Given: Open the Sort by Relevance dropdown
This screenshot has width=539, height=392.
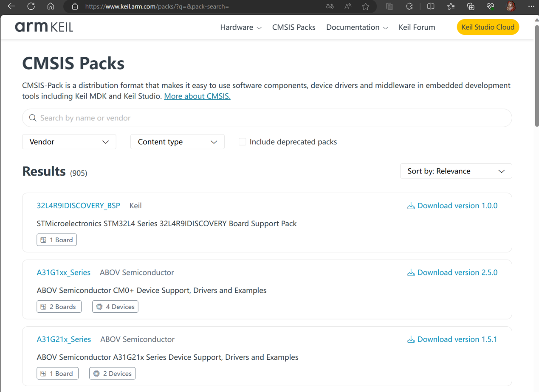Looking at the screenshot, I should [x=456, y=171].
